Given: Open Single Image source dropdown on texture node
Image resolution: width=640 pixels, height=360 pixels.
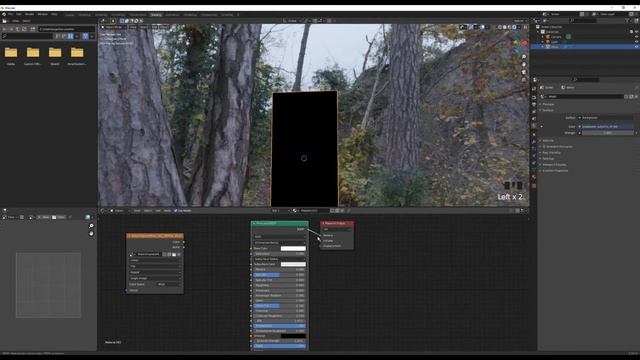Looking at the screenshot, I should click(155, 278).
